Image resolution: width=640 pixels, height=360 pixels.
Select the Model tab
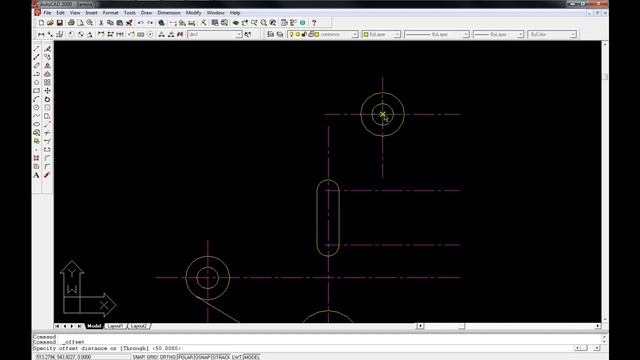pyautogui.click(x=94, y=326)
